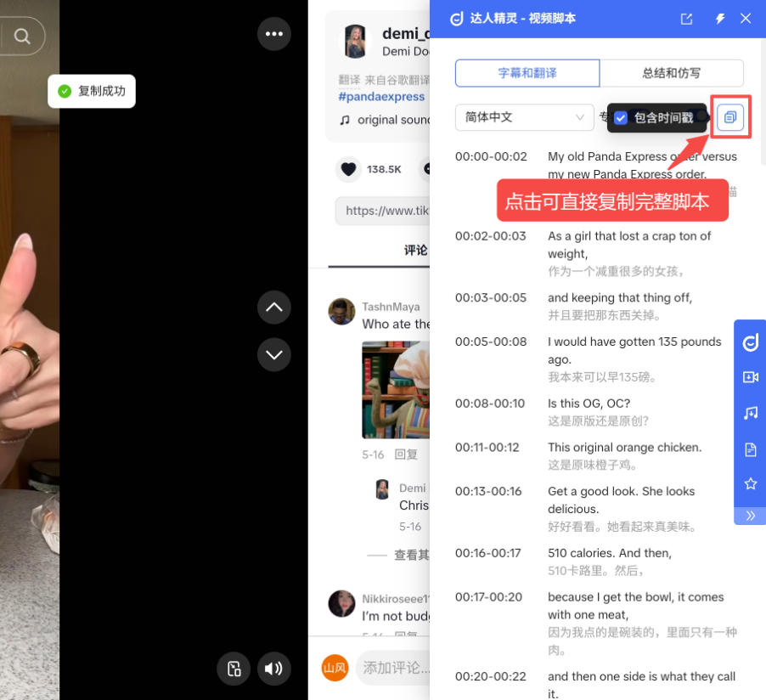Screen dimensions: 766x700
Task: Open the chef image in TashnMaya's comment
Action: [x=396, y=390]
